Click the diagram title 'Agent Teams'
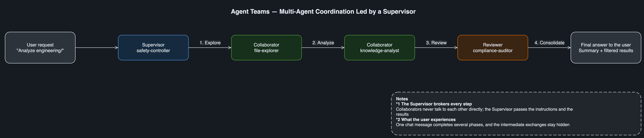This screenshot has width=644, height=138. 250,12
